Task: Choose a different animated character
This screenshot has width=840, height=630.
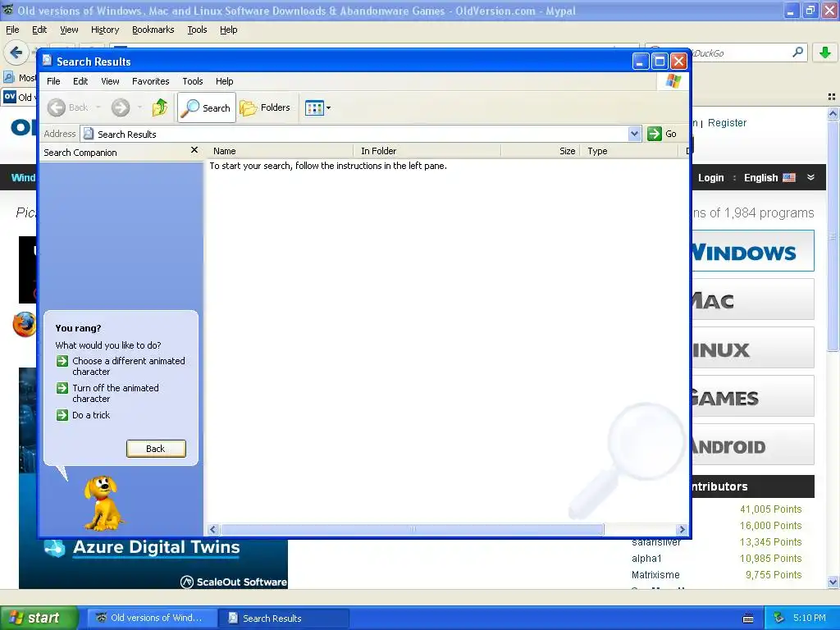Action: [129, 367]
